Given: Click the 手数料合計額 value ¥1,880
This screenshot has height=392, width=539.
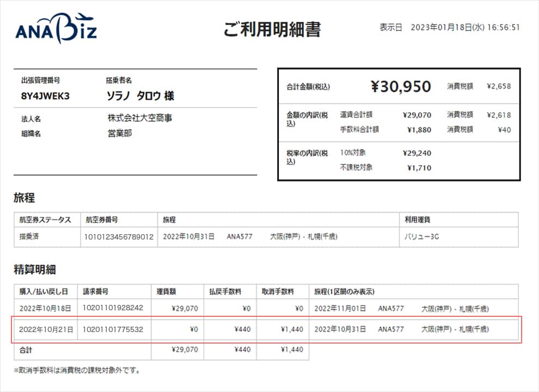Looking at the screenshot, I should click(x=419, y=130).
